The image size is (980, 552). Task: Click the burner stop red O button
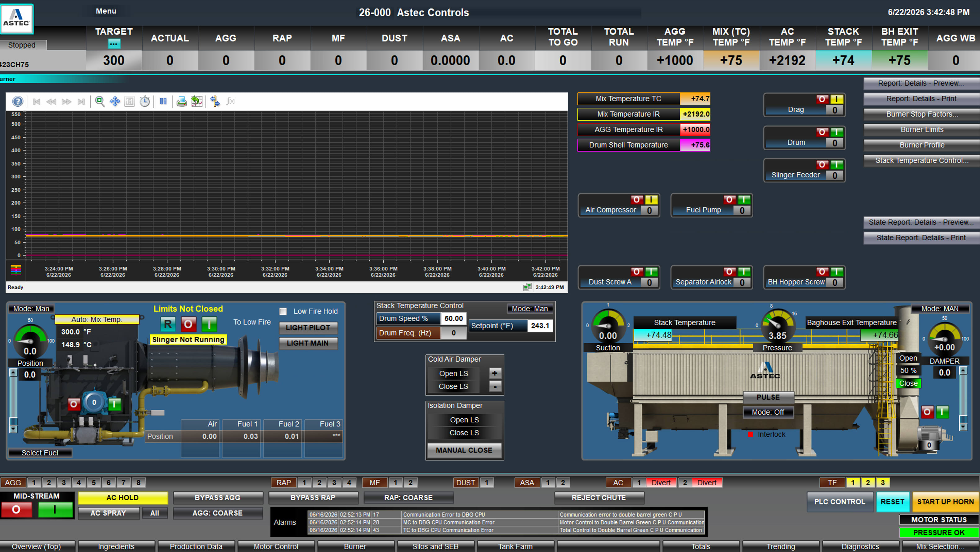[188, 324]
